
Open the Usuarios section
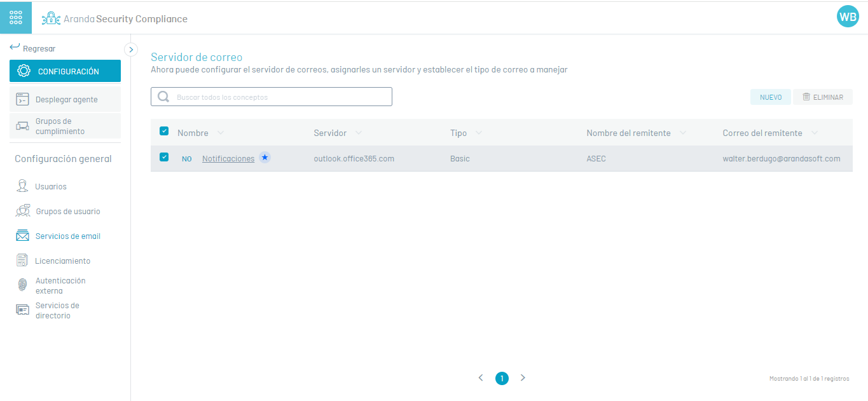click(x=51, y=186)
